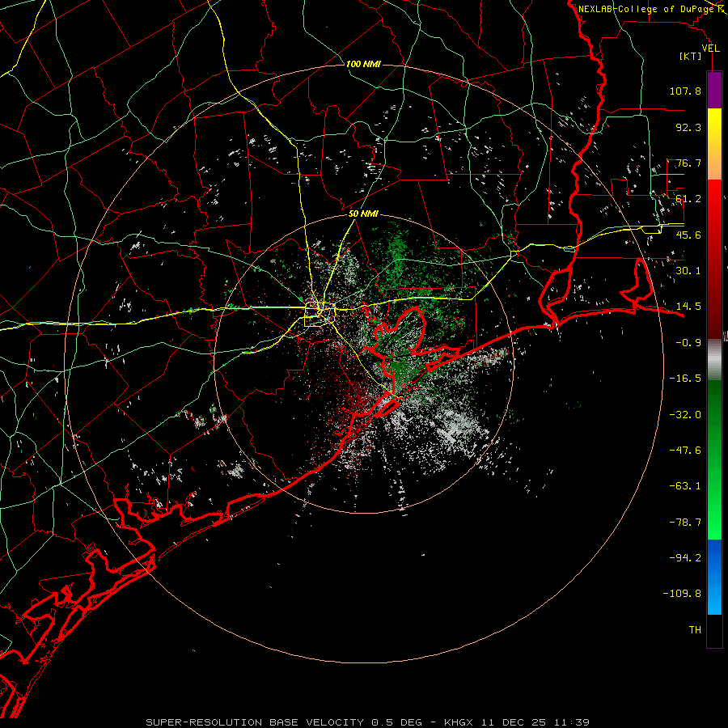
Task: Select the -109.8 scale value
Action: (x=682, y=594)
